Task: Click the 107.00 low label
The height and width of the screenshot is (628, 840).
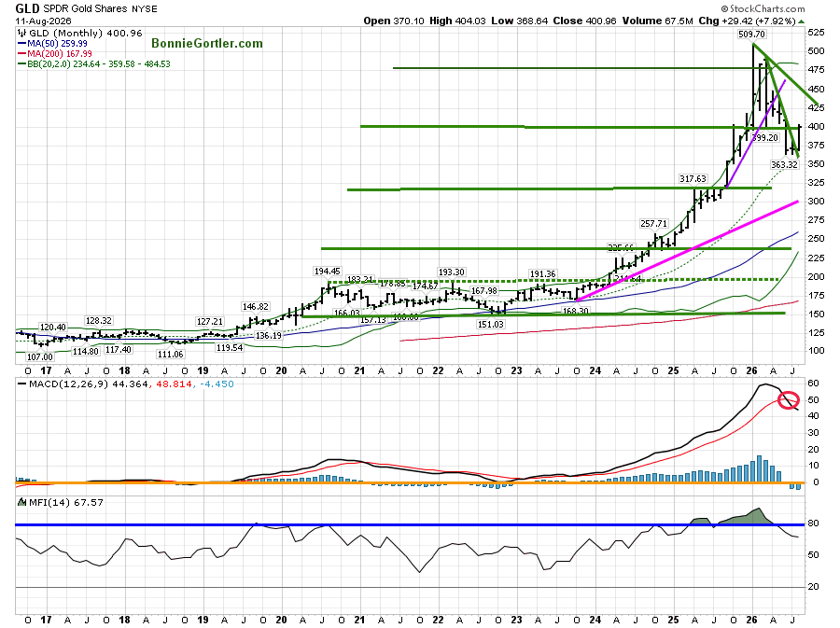Action: click(x=39, y=357)
